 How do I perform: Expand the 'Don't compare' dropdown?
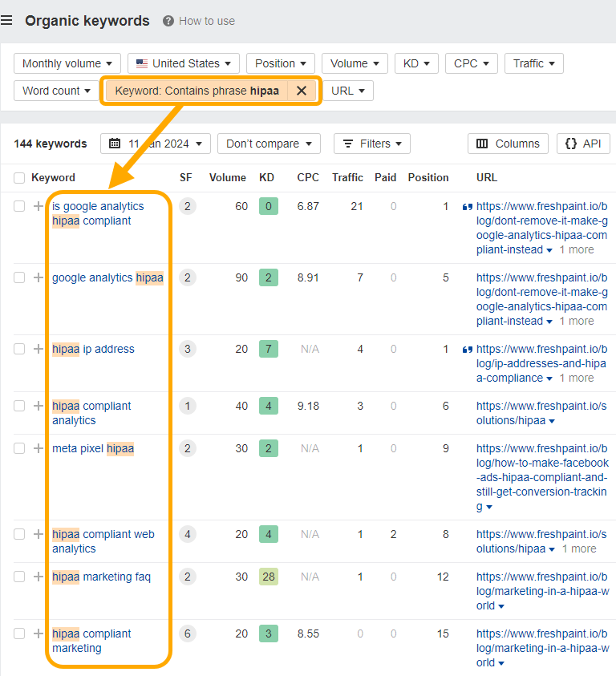point(269,144)
